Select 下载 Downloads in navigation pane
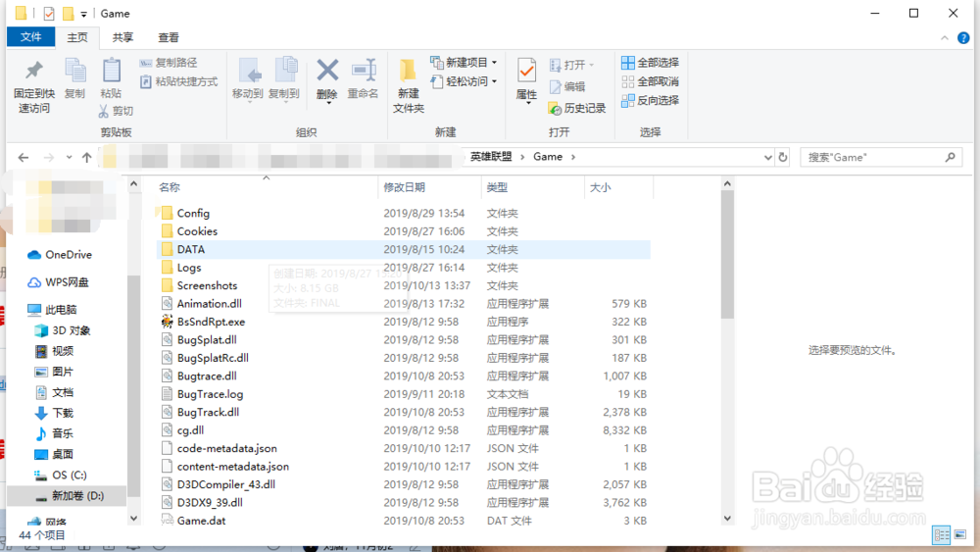 [54, 413]
